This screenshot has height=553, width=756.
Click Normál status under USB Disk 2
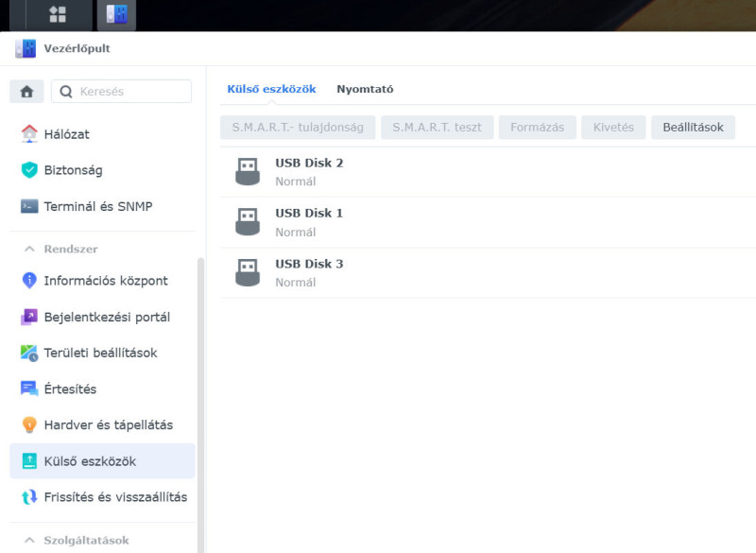point(296,181)
